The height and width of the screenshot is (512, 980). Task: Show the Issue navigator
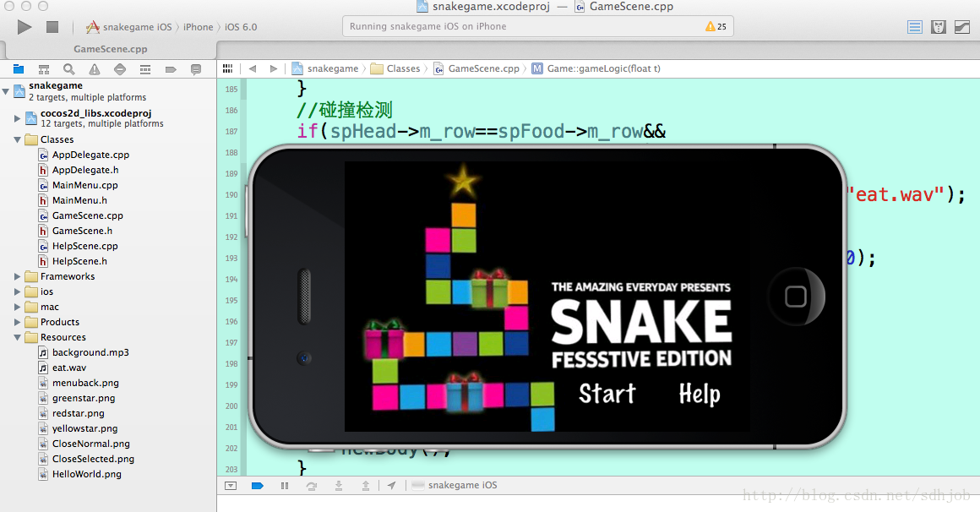[x=95, y=69]
